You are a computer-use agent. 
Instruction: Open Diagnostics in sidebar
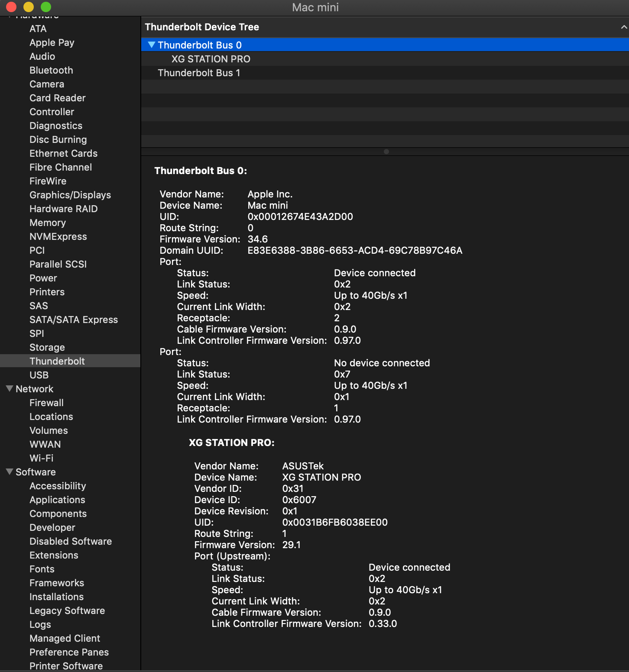(56, 126)
